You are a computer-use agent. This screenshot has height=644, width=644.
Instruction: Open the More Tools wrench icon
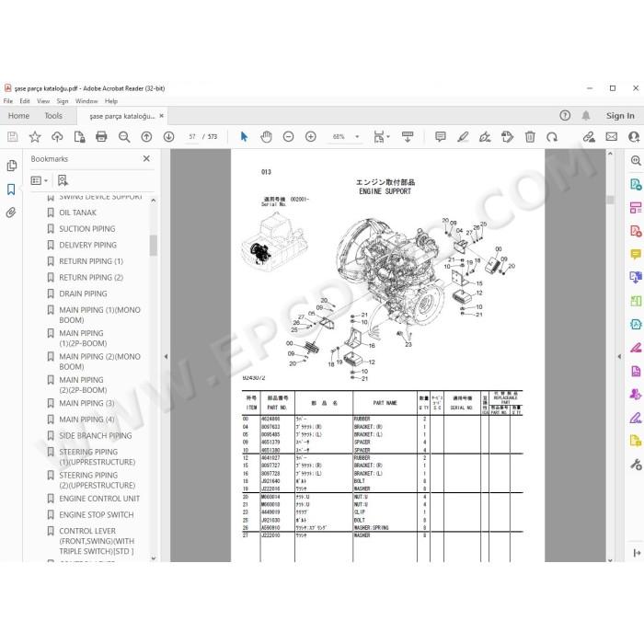(x=636, y=465)
